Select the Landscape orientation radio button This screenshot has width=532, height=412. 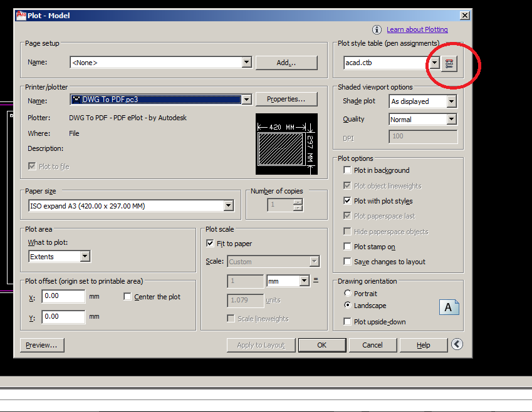click(347, 305)
